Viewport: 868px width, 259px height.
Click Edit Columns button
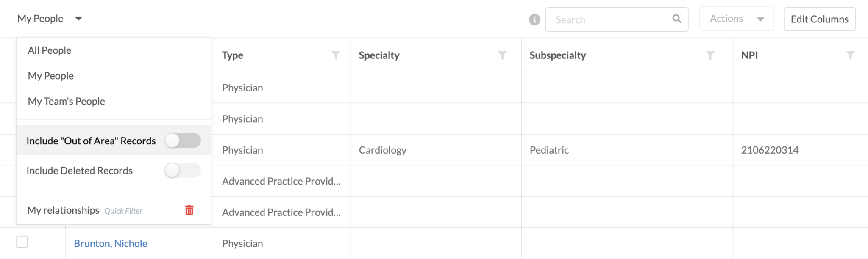pos(820,19)
